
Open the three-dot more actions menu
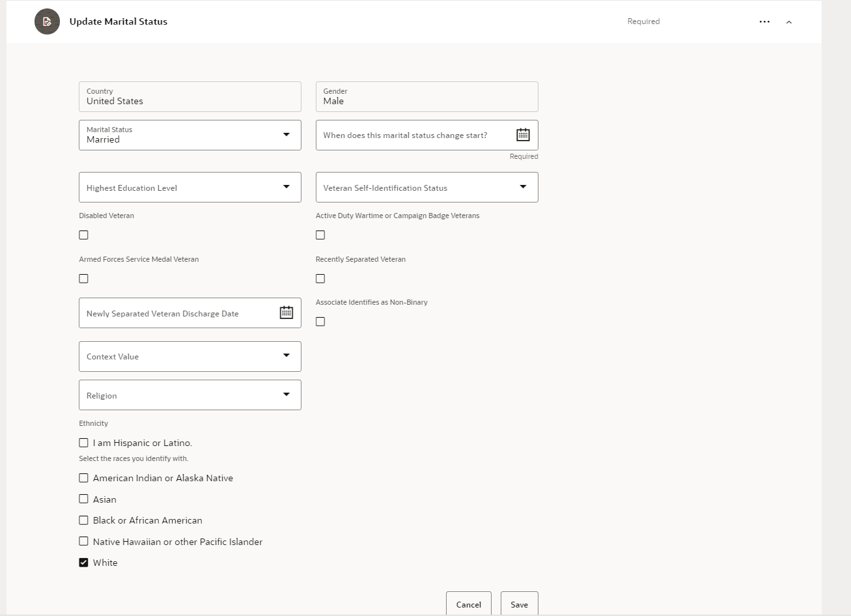[764, 21]
